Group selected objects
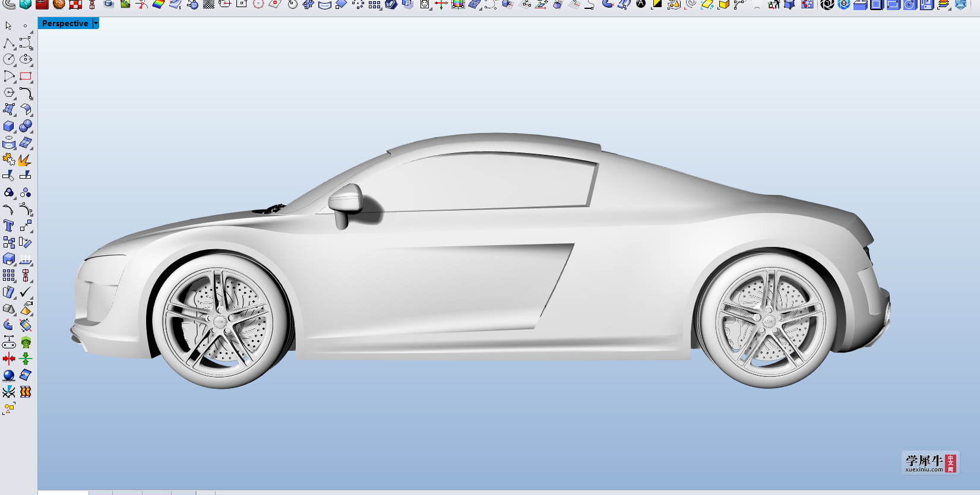The image size is (980, 495). pos(9,192)
